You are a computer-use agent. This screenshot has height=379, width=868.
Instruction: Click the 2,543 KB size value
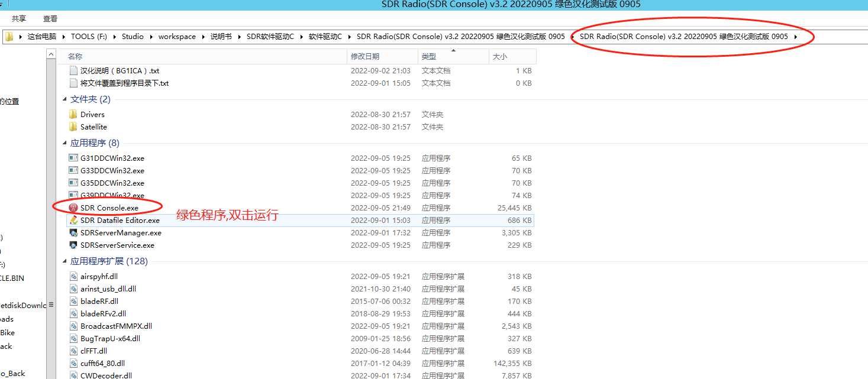[x=517, y=326]
